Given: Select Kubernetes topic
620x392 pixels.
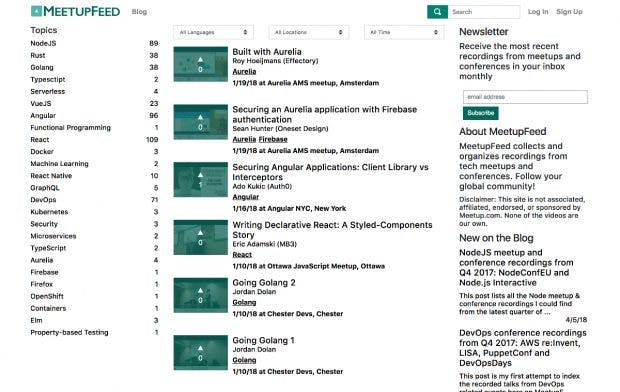Looking at the screenshot, I should 49,212.
